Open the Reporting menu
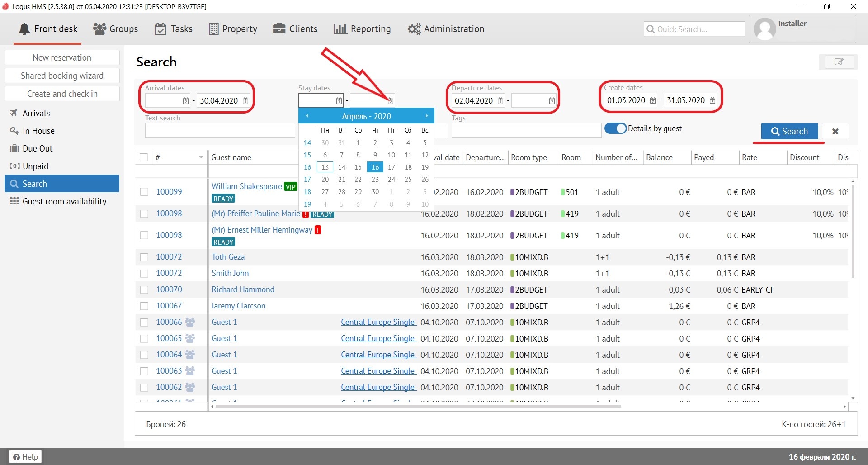 tap(362, 29)
